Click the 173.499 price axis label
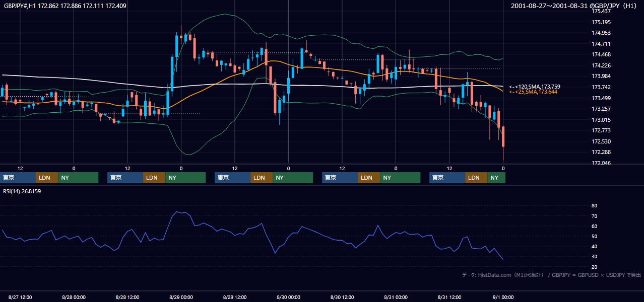 pos(601,98)
